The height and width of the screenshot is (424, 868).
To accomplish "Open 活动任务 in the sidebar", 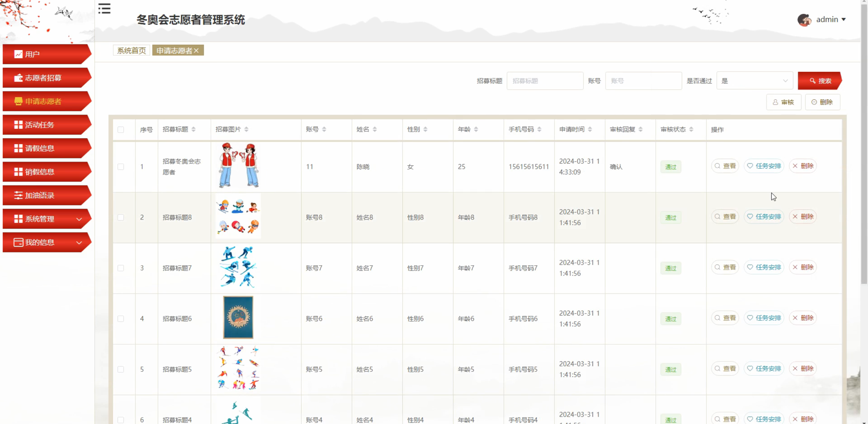I will 40,125.
